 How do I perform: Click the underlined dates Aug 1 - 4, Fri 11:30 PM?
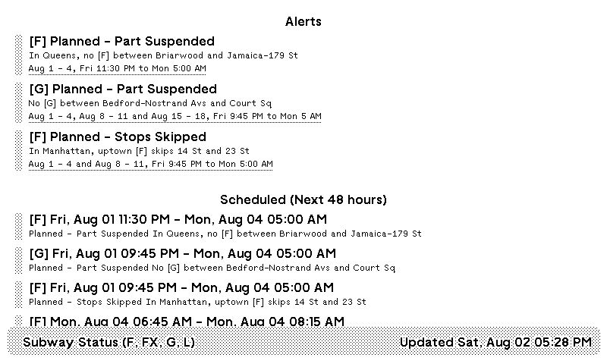point(117,69)
